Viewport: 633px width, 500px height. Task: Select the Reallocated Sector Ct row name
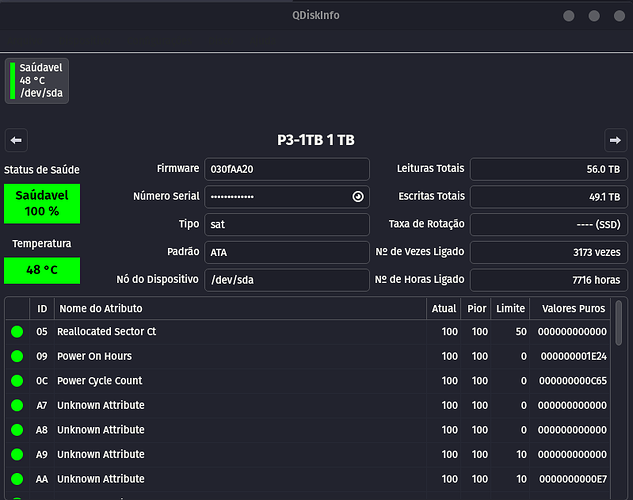click(x=106, y=332)
